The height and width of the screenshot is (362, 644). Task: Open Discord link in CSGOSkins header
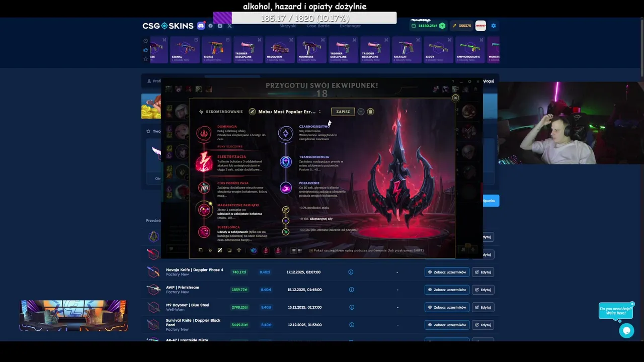(201, 26)
